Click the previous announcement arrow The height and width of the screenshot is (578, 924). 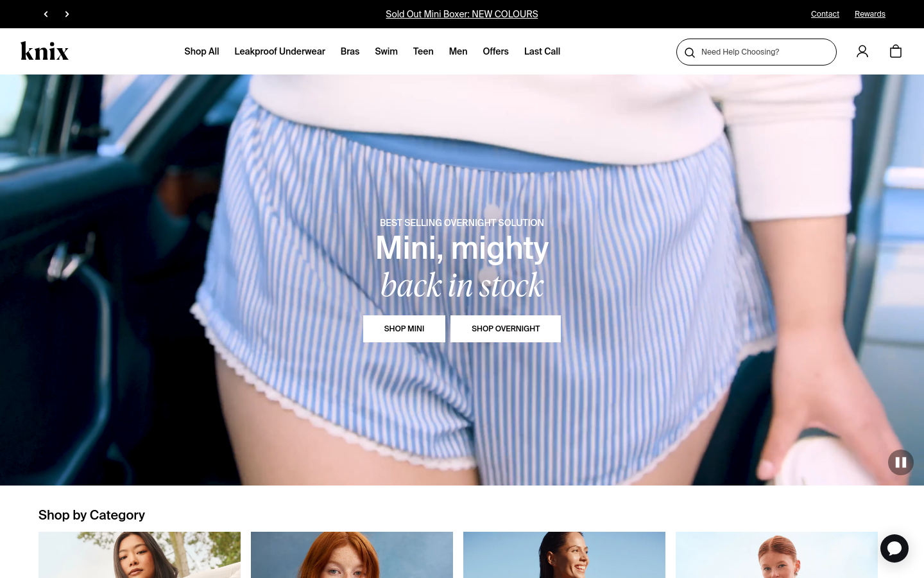click(x=46, y=14)
